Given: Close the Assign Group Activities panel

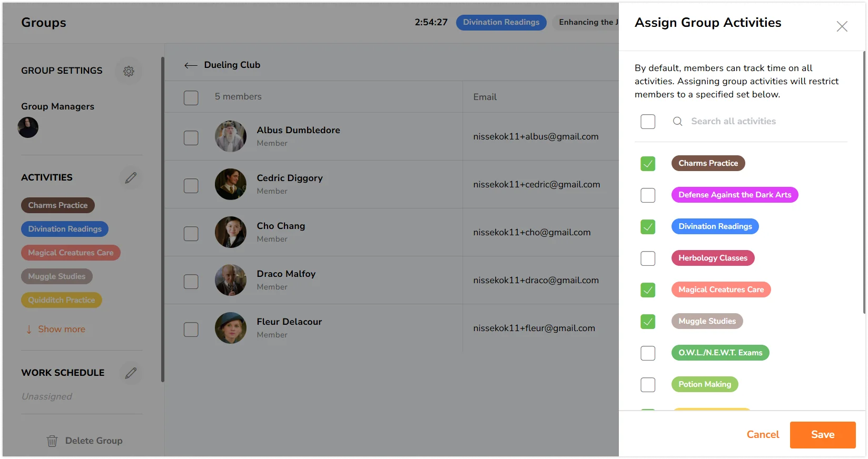Looking at the screenshot, I should (842, 26).
